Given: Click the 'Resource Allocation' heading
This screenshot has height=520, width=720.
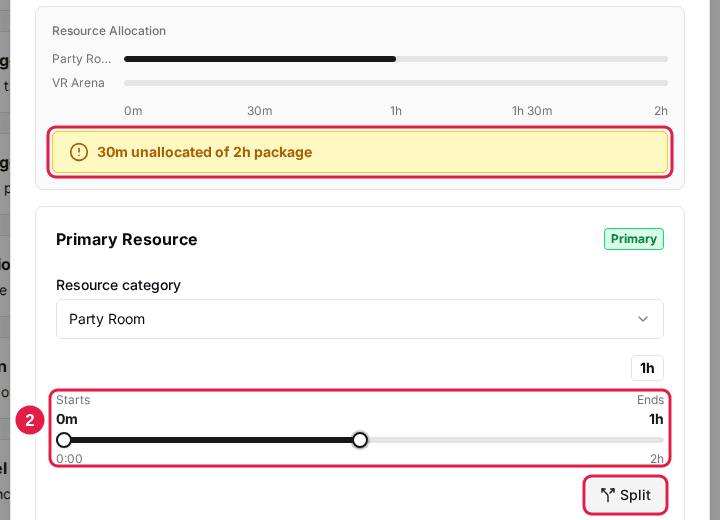Looking at the screenshot, I should point(109,31).
